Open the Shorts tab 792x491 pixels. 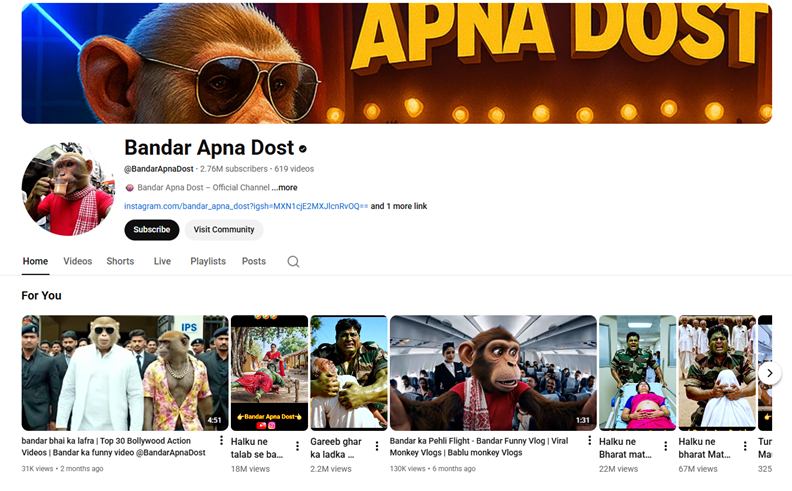(120, 261)
